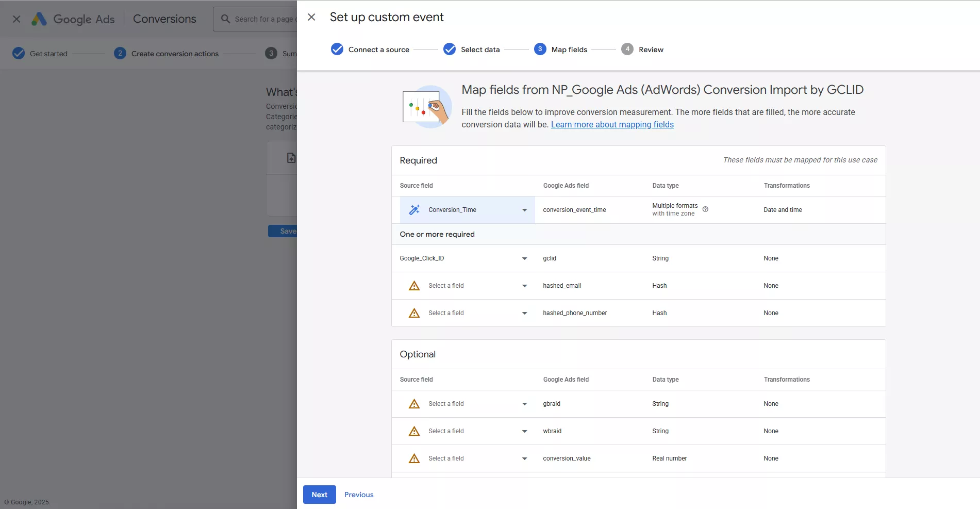Click the warning icon beside hashed_phone_number
Screen dimensions: 980x509
tap(414, 313)
